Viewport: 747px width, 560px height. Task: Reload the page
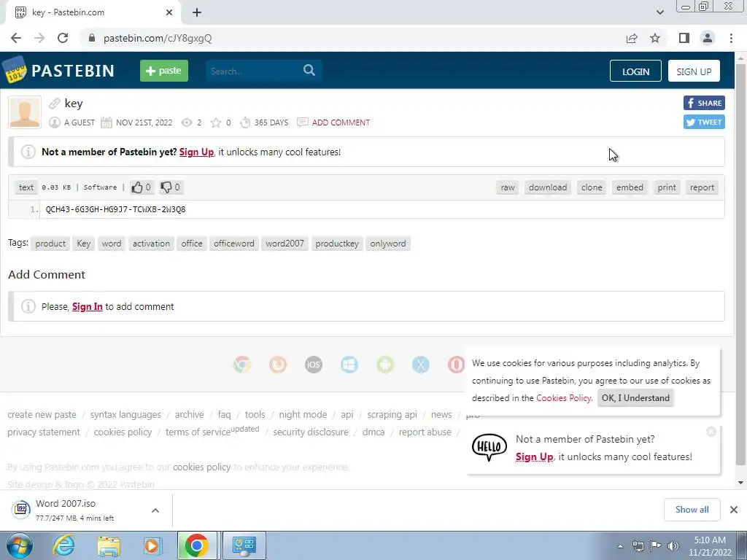coord(63,38)
